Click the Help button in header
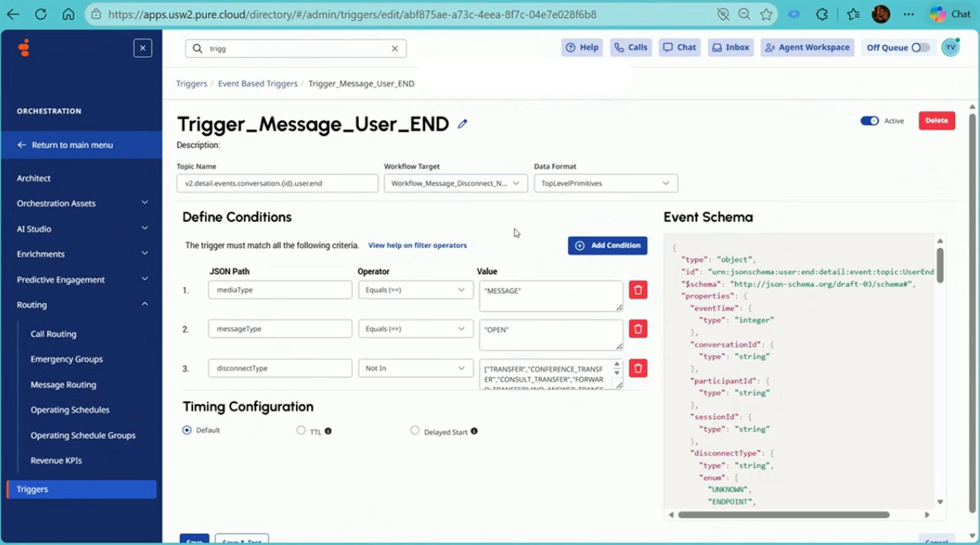 (582, 48)
